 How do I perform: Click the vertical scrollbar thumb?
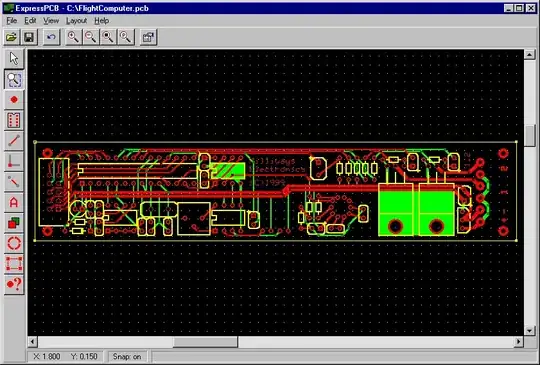(529, 136)
